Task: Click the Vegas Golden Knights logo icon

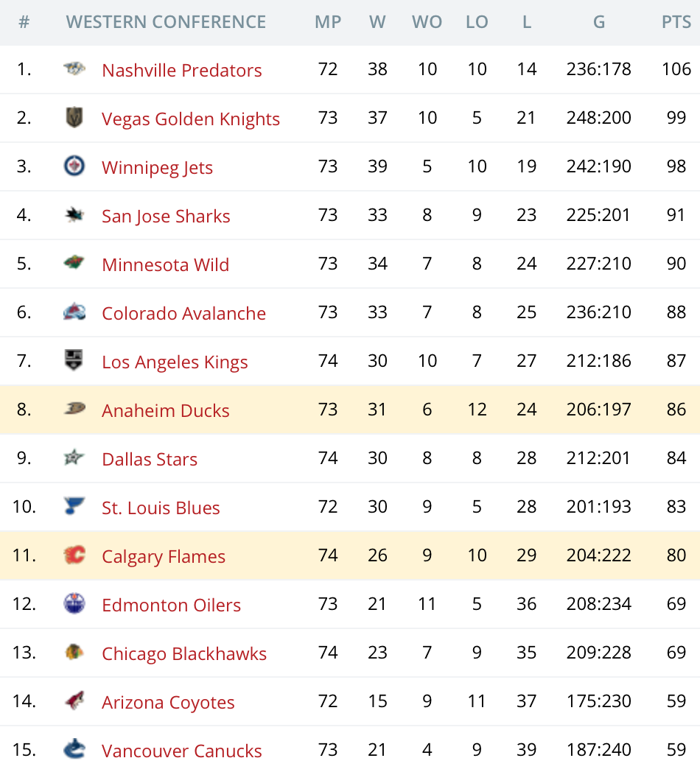Action: tap(74, 118)
